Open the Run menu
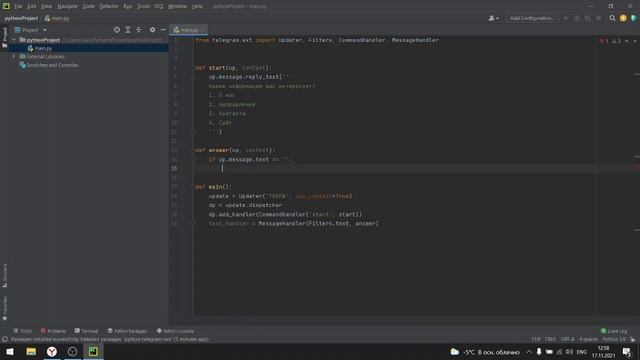 (x=128, y=7)
